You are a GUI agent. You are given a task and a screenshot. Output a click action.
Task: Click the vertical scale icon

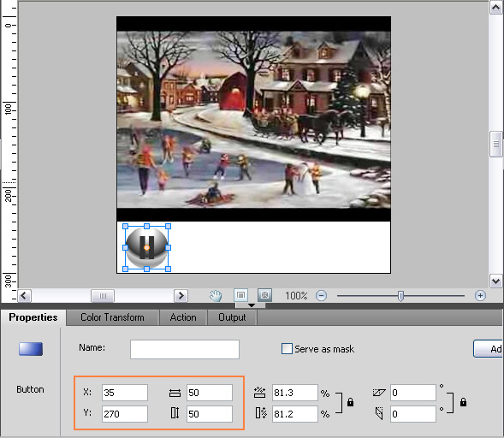pyautogui.click(x=261, y=413)
